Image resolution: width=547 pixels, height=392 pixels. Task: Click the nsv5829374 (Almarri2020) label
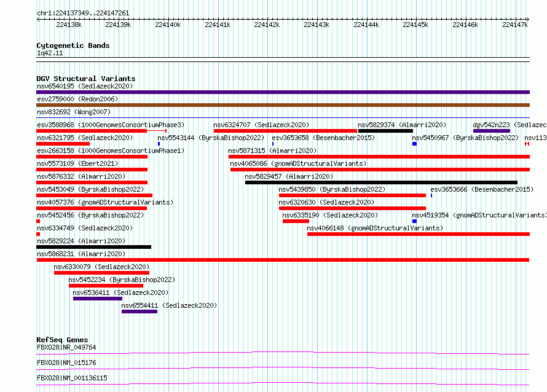pos(402,125)
